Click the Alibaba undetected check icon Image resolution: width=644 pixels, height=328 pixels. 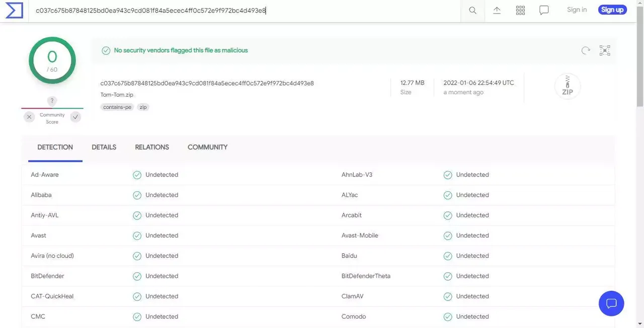click(137, 195)
